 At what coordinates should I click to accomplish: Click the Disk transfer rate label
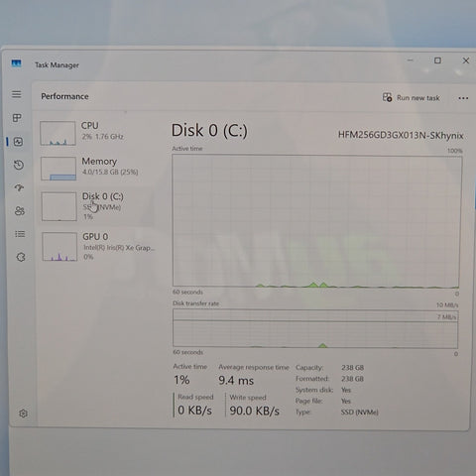coord(195,303)
